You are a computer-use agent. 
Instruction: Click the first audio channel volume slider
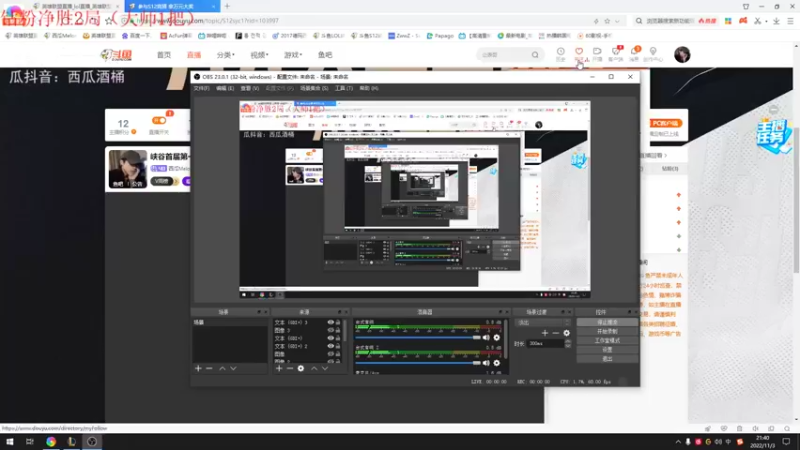pyautogui.click(x=418, y=337)
